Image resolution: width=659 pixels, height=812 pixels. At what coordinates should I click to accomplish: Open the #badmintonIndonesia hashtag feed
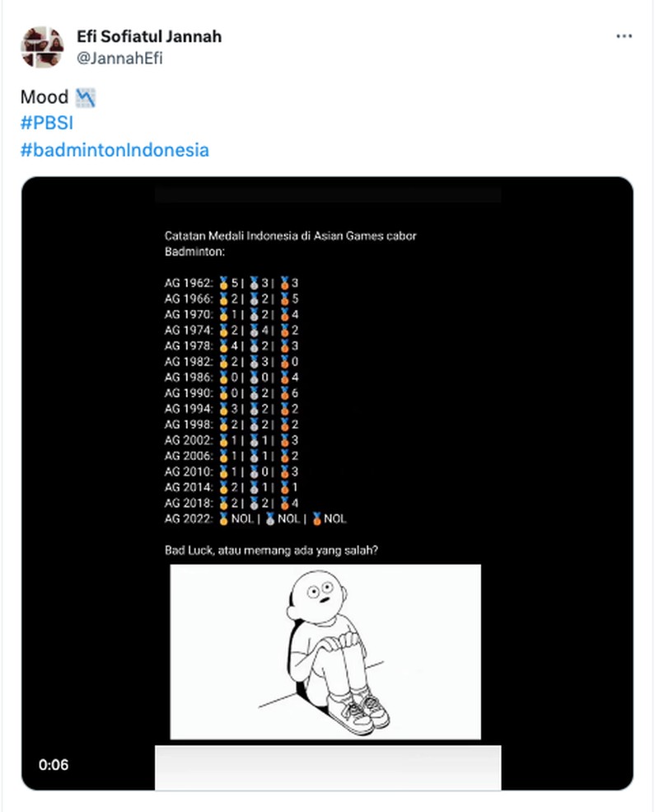point(114,150)
